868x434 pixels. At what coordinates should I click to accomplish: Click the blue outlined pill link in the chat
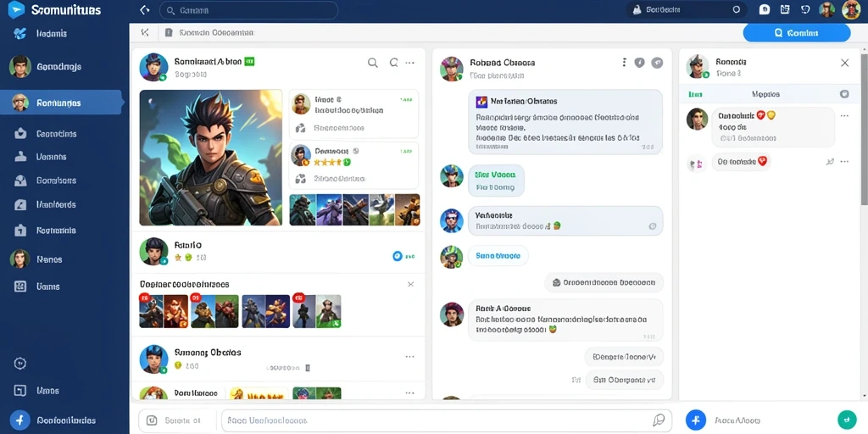(498, 256)
